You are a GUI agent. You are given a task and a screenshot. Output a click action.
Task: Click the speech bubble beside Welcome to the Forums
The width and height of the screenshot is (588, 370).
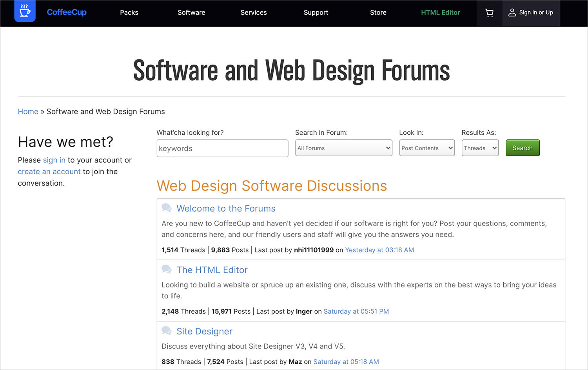coord(167,208)
